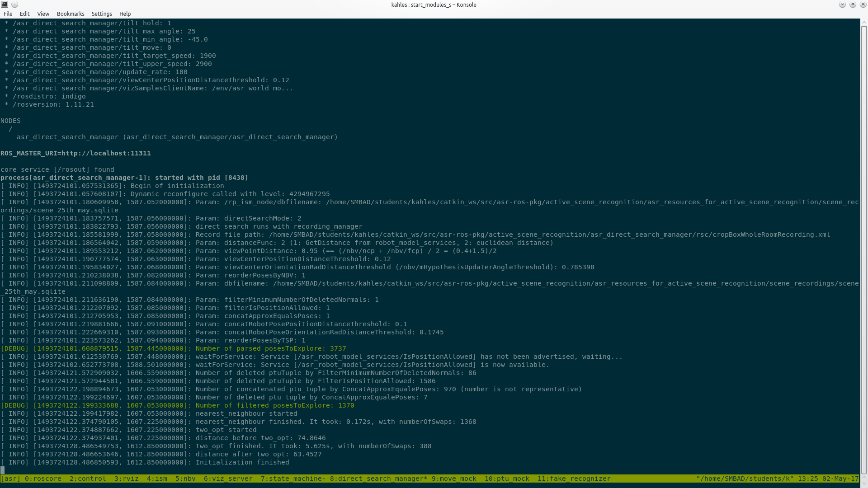Open the Edit menu
The width and height of the screenshot is (868, 488).
click(25, 14)
